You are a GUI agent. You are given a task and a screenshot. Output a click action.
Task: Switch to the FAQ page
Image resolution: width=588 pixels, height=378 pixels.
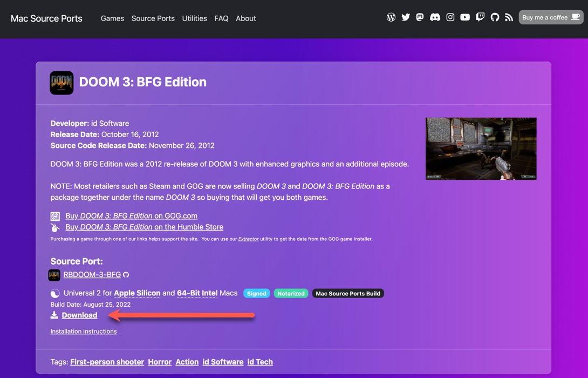click(x=221, y=18)
